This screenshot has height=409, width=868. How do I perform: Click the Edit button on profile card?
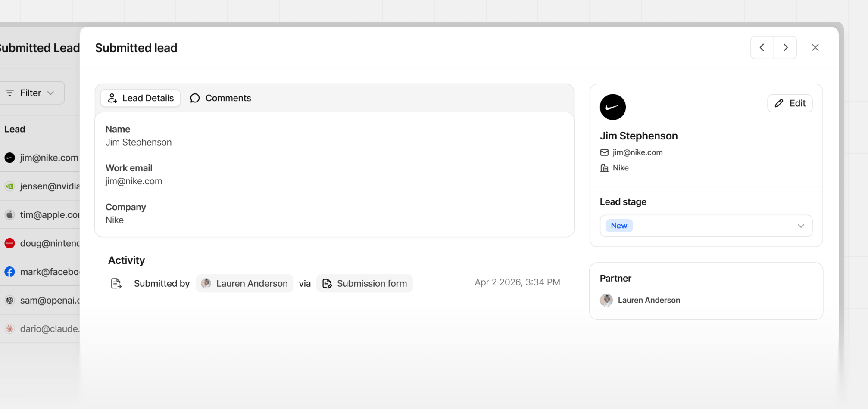point(790,103)
